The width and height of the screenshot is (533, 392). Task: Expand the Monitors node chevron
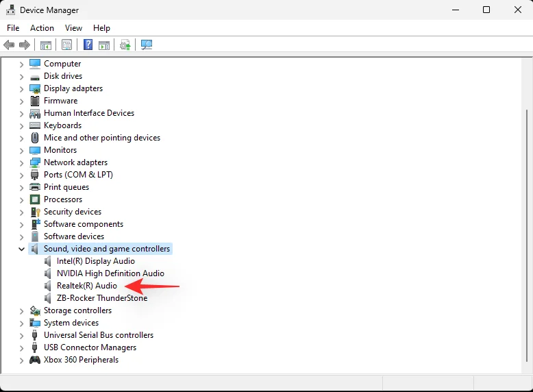click(x=21, y=151)
